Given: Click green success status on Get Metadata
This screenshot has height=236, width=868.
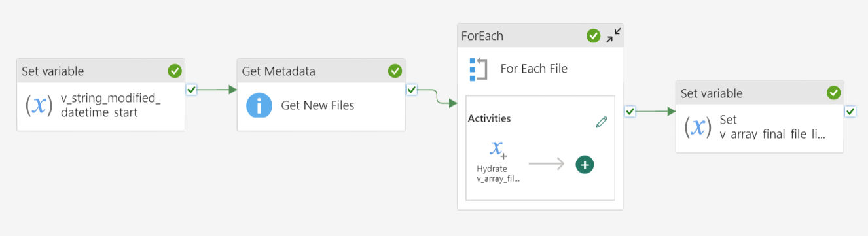Looking at the screenshot, I should (x=395, y=71).
